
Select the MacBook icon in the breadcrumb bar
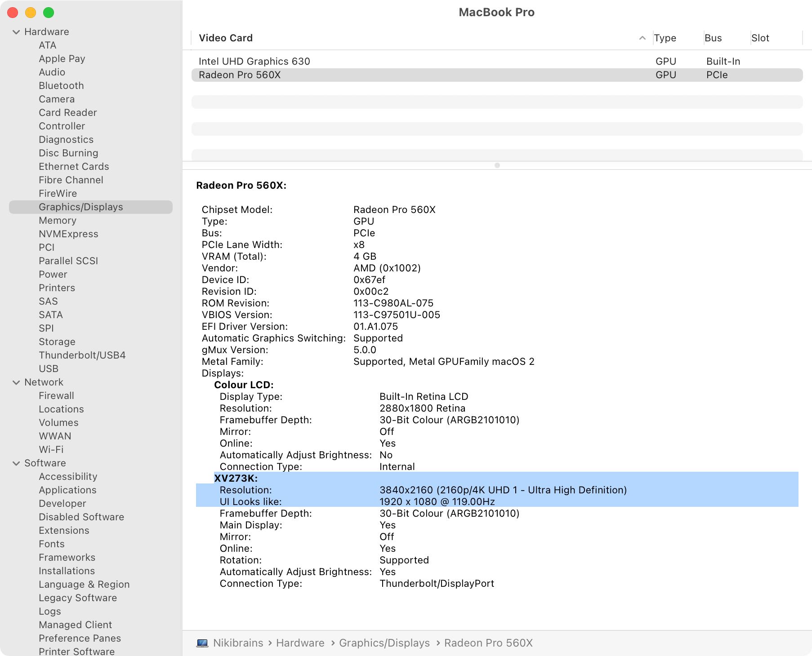point(202,643)
